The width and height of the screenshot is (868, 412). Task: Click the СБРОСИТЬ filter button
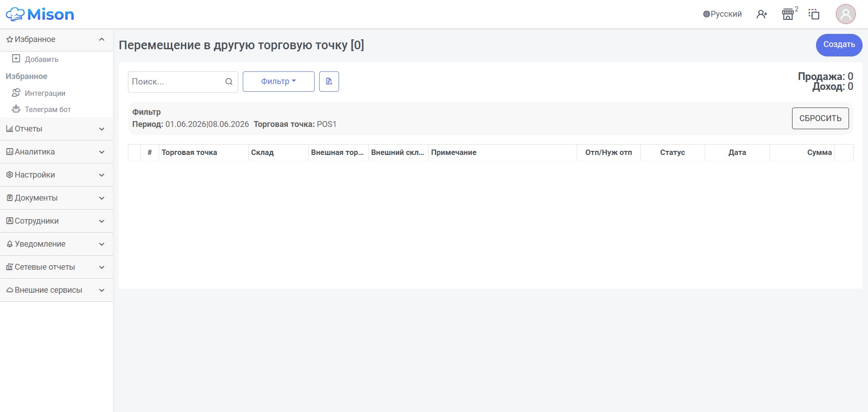pos(820,118)
